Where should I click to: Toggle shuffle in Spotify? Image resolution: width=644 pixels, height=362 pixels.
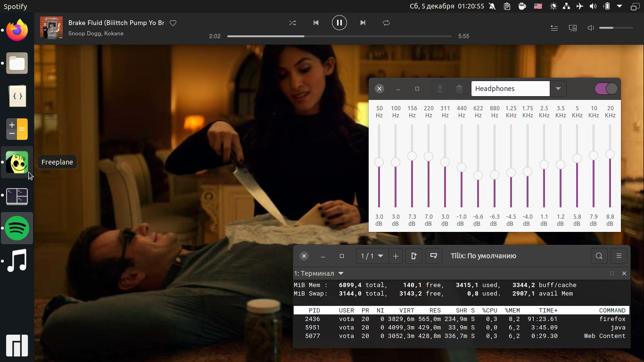coord(292,23)
